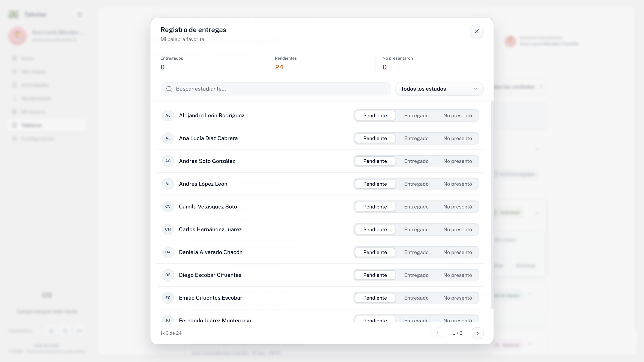Set Emilio Cifuentes Escobar to Entregado
The width and height of the screenshot is (644, 362).
tap(416, 298)
